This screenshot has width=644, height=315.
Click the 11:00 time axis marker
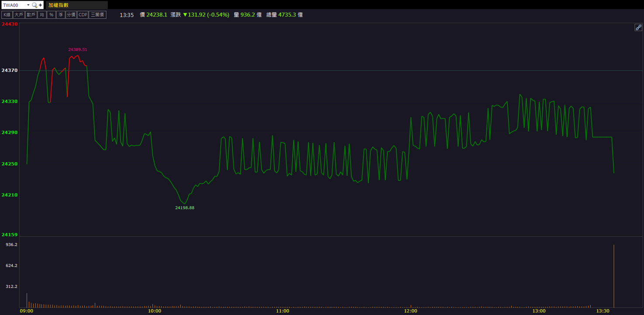(283, 311)
